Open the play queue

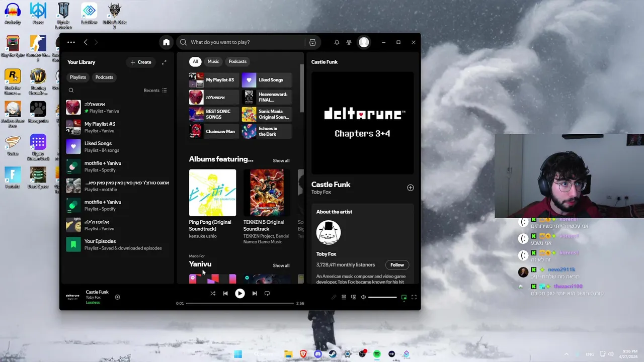pyautogui.click(x=344, y=297)
